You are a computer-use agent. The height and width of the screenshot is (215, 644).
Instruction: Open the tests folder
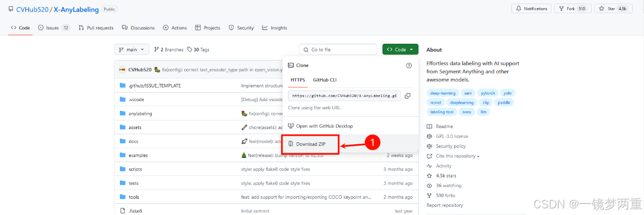tap(134, 183)
